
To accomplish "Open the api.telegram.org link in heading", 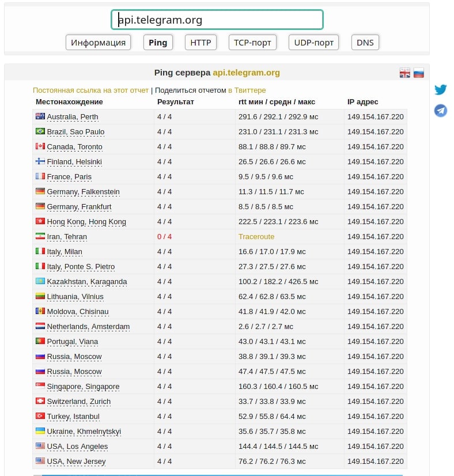I will tap(246, 73).
